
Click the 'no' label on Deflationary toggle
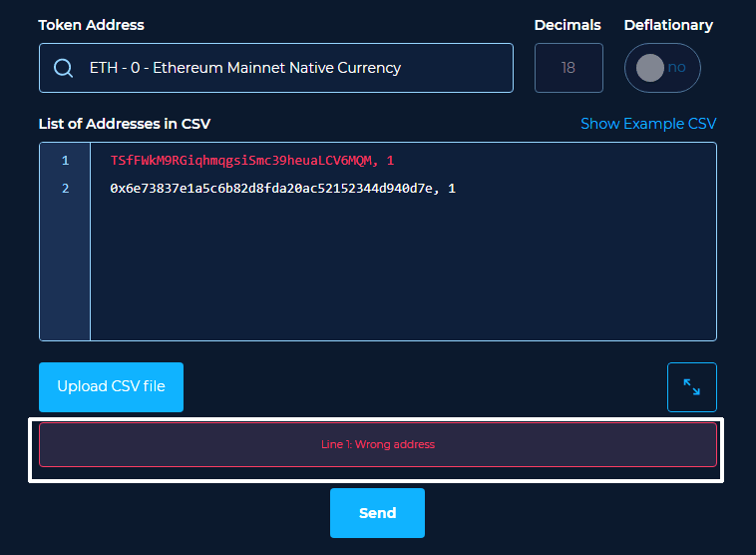pyautogui.click(x=677, y=68)
